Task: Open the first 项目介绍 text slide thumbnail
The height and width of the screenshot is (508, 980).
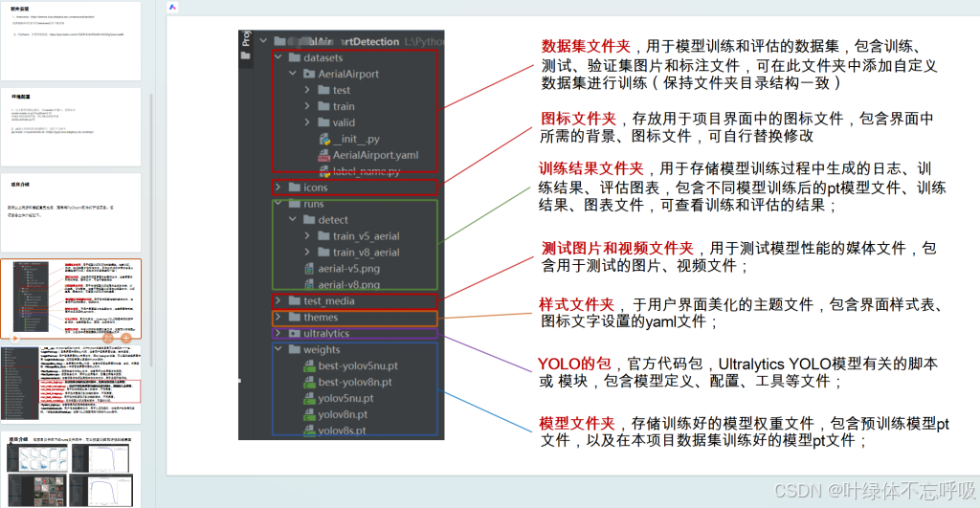Action: (x=71, y=213)
